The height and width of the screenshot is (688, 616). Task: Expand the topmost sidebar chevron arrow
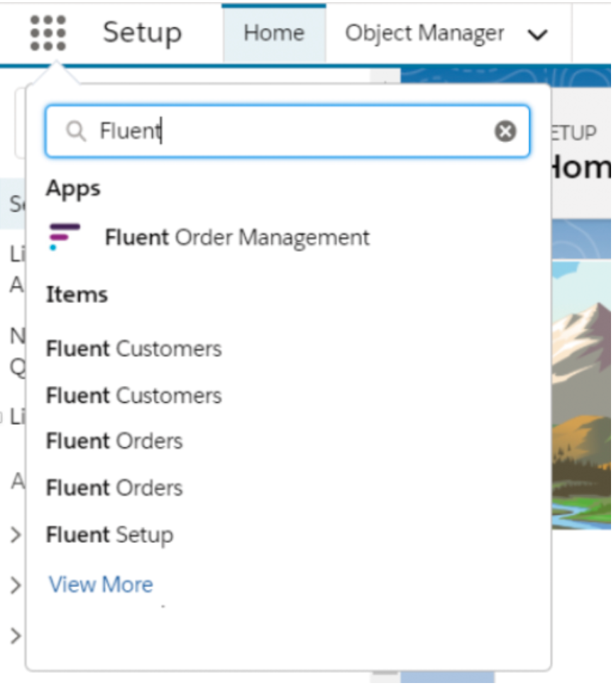(x=15, y=535)
